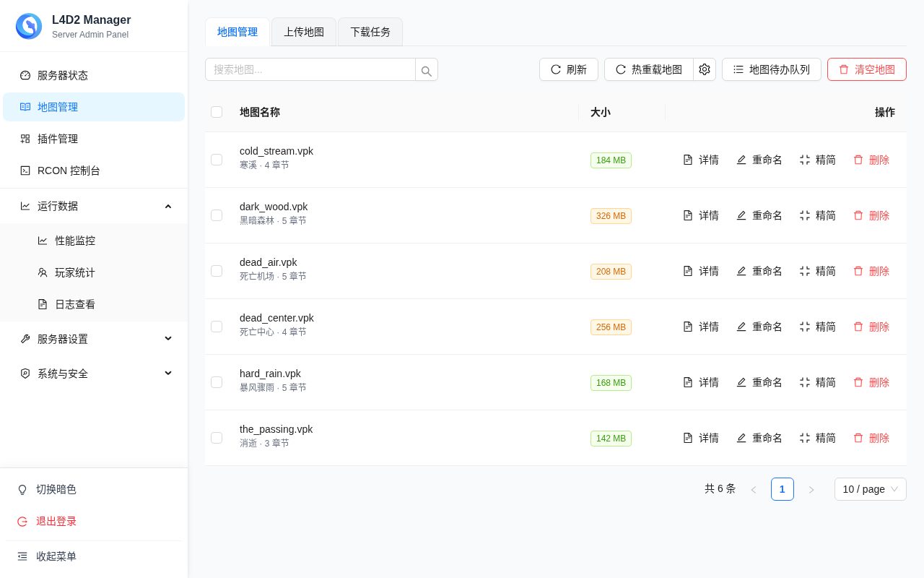Screen dimensions: 924x578
Task: Click the 搜索地图 search input field
Action: point(310,69)
